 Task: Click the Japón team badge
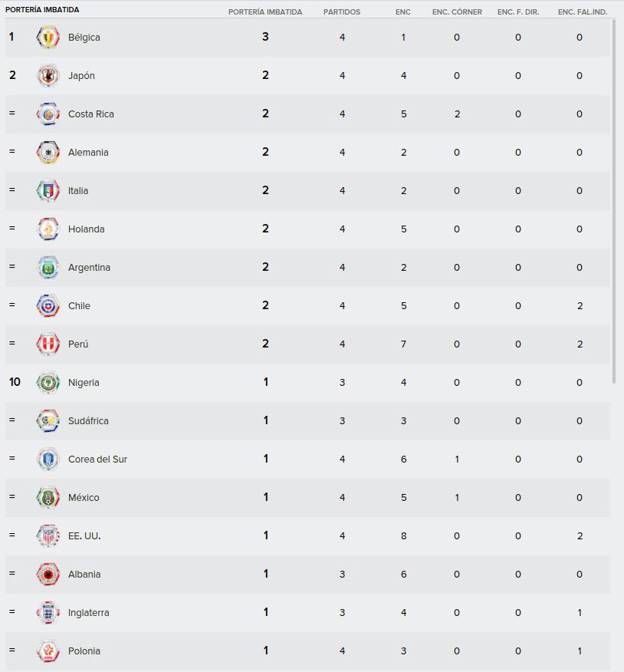tap(48, 75)
